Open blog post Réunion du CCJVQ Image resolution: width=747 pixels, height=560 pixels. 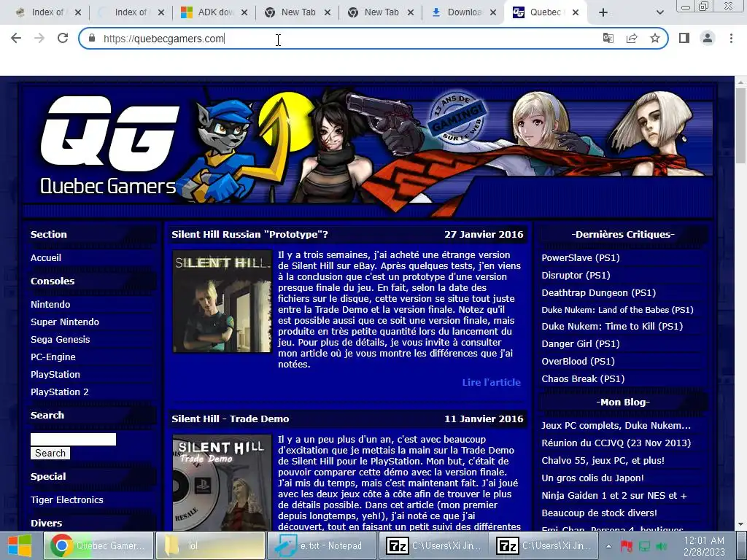click(616, 443)
